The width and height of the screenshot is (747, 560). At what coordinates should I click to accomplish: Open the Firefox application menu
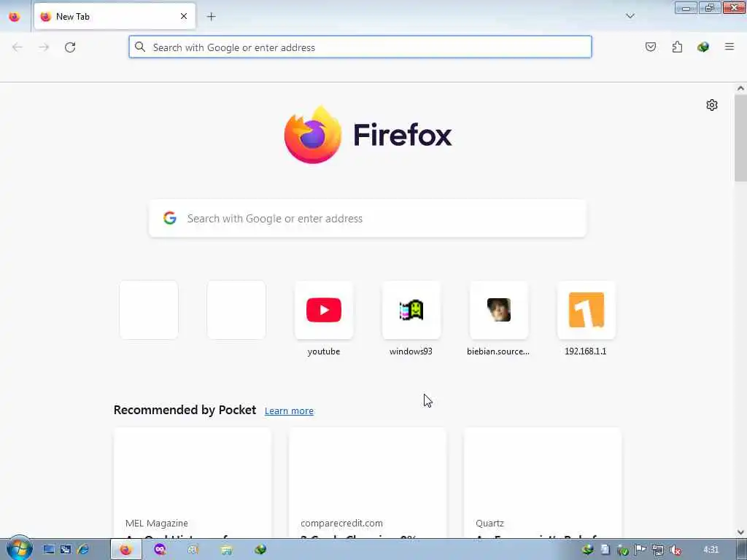(x=729, y=47)
